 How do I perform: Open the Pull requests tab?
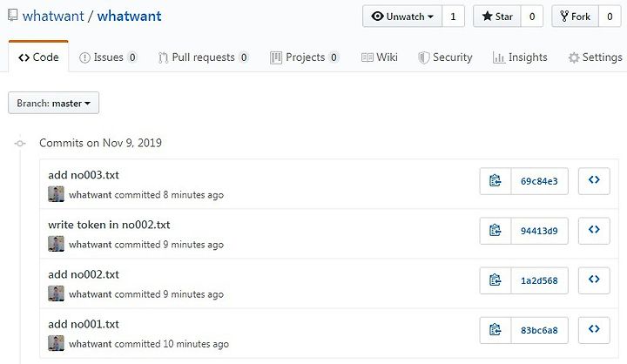pyautogui.click(x=203, y=57)
